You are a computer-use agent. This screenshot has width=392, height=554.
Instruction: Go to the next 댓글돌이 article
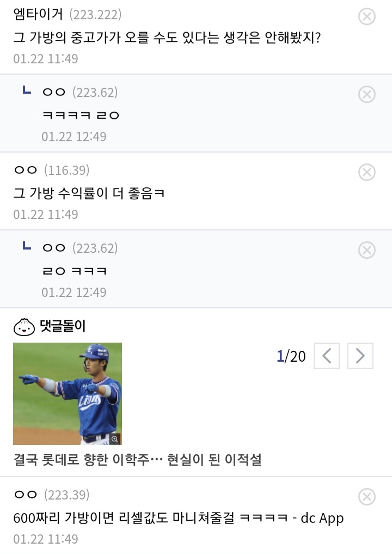point(360,356)
